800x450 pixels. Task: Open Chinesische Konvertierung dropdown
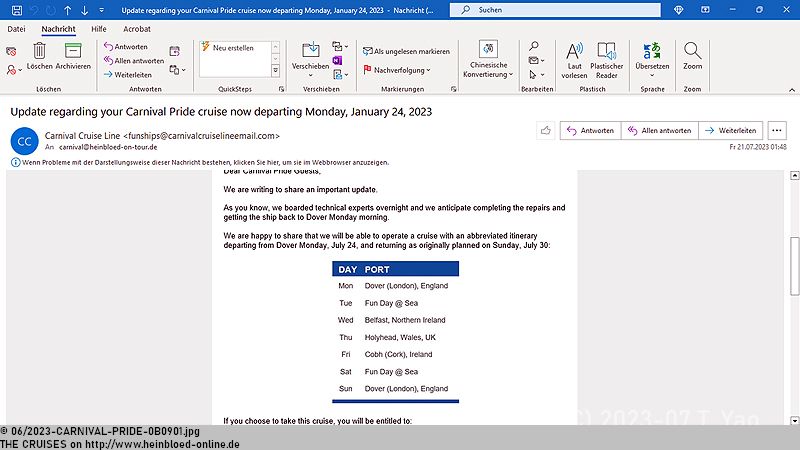(488, 60)
